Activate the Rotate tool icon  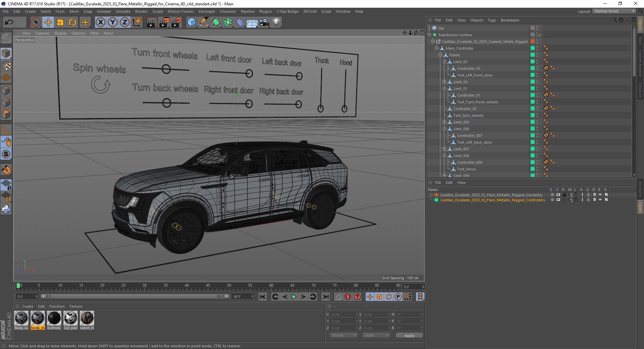72,22
